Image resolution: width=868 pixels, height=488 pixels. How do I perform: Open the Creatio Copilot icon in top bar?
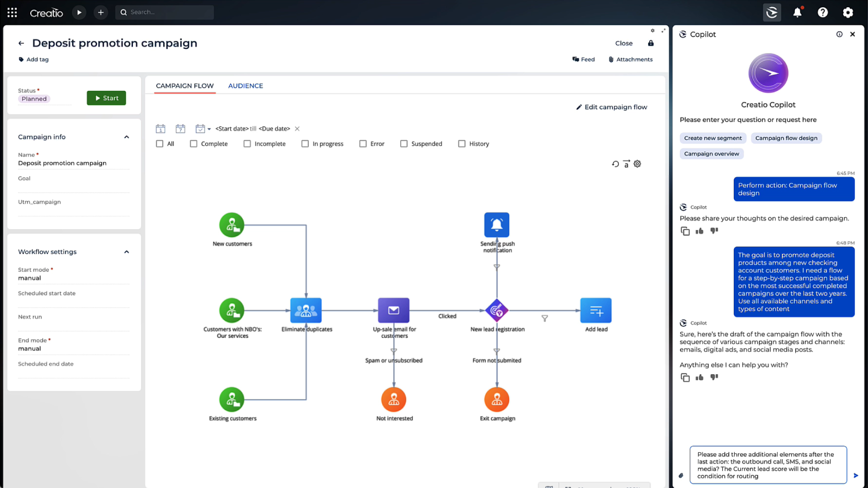click(772, 12)
